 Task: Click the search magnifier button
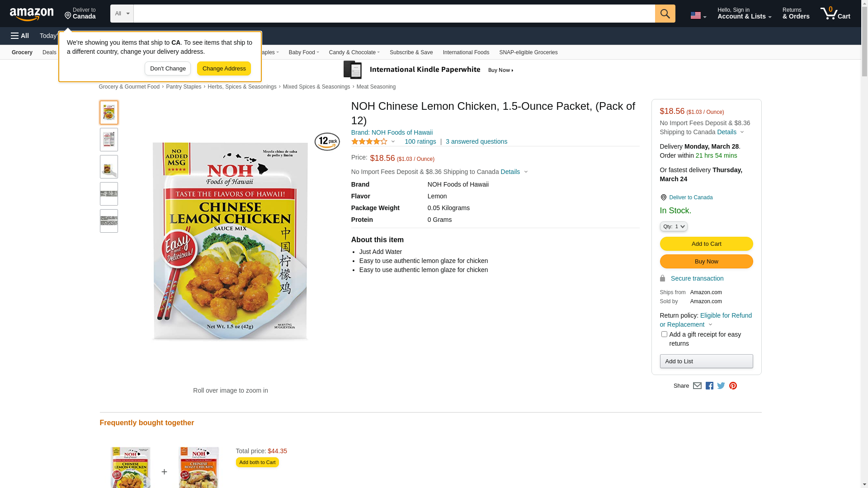(665, 14)
